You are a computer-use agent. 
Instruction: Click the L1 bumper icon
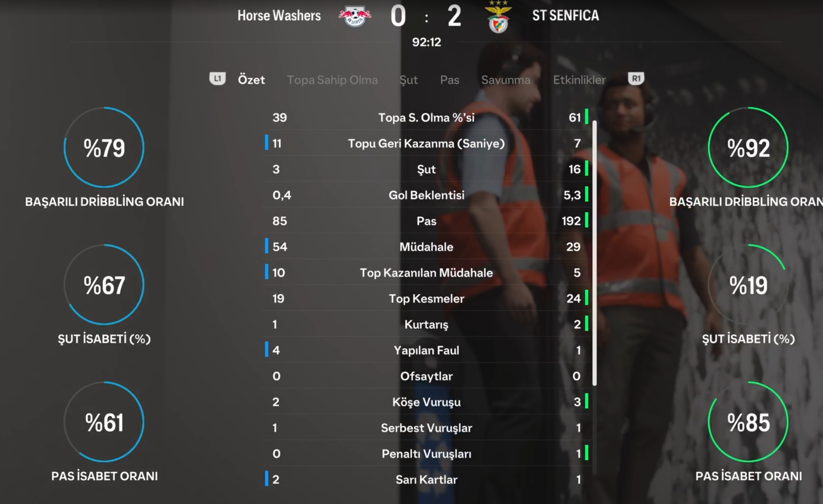(x=218, y=79)
